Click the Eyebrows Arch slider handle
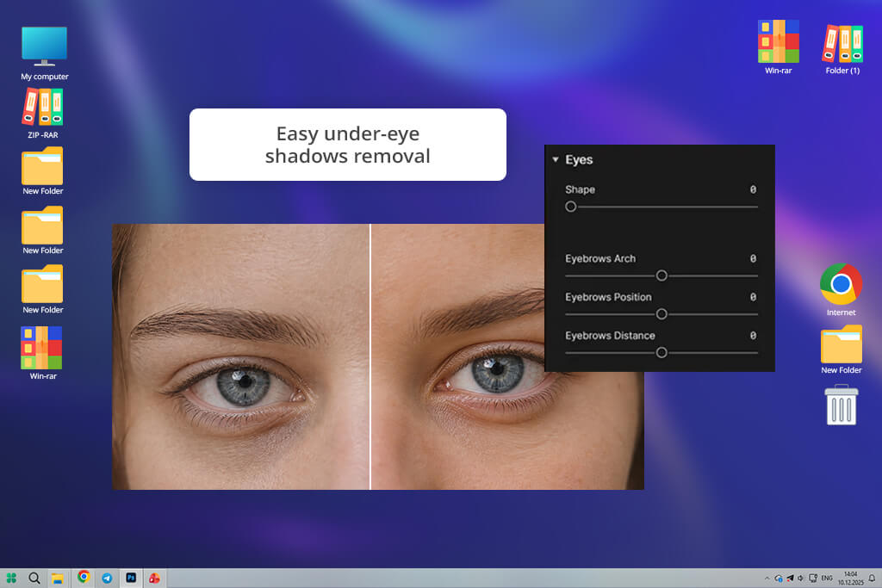The height and width of the screenshot is (588, 882). [661, 275]
